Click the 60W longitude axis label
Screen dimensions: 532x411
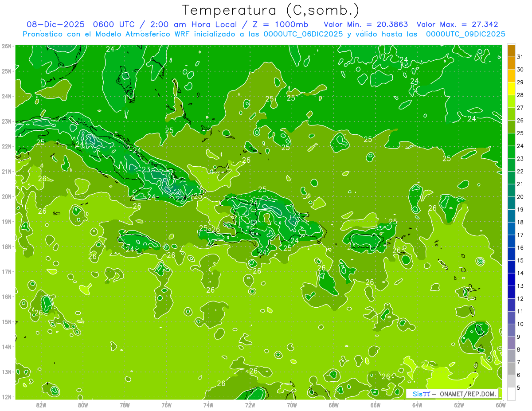[x=501, y=405]
